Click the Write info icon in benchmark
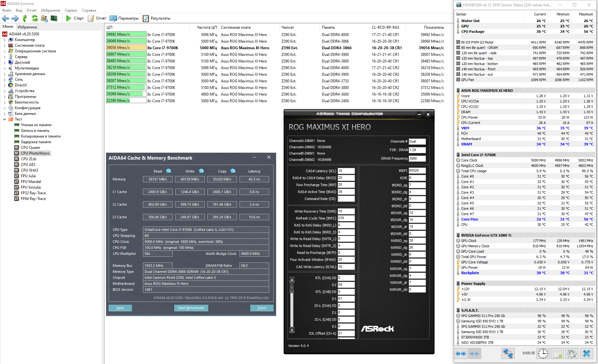 tap(201, 171)
